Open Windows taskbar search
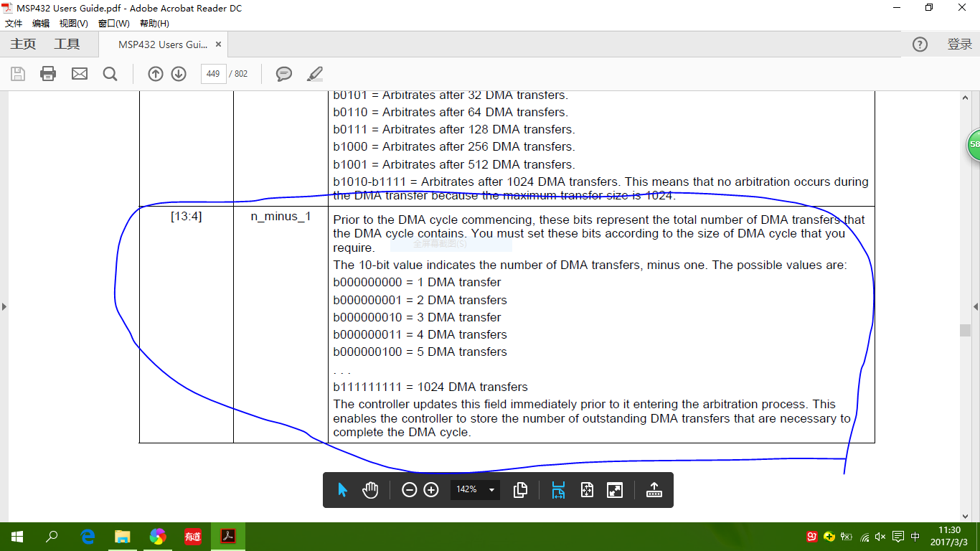 point(52,537)
